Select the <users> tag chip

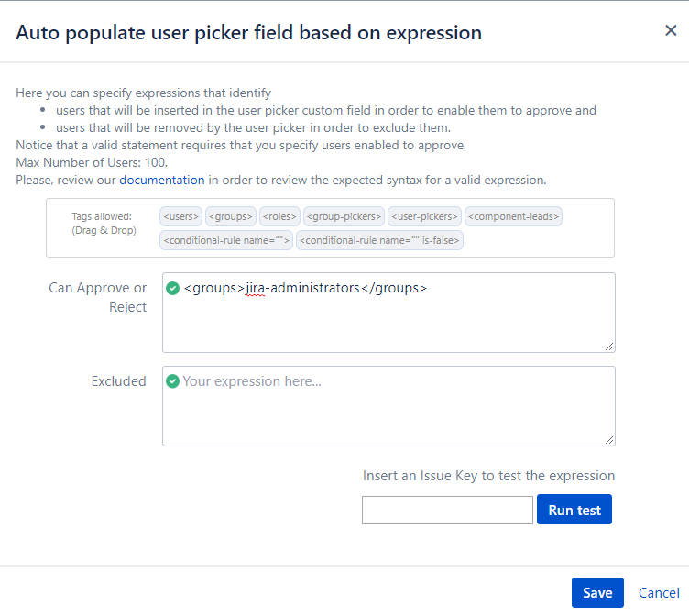(x=181, y=216)
